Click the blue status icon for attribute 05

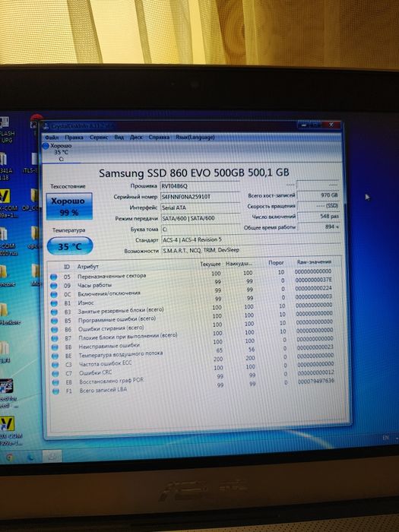pos(54,277)
